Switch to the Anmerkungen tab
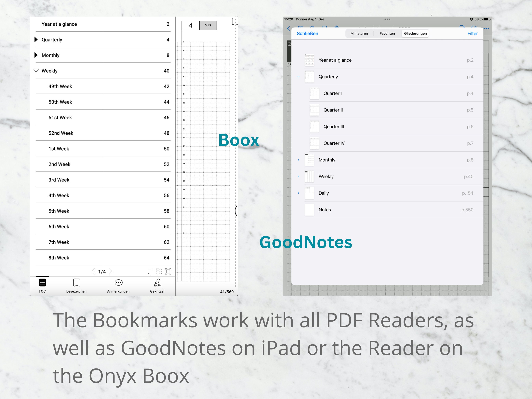This screenshot has width=532, height=399. coord(118,286)
